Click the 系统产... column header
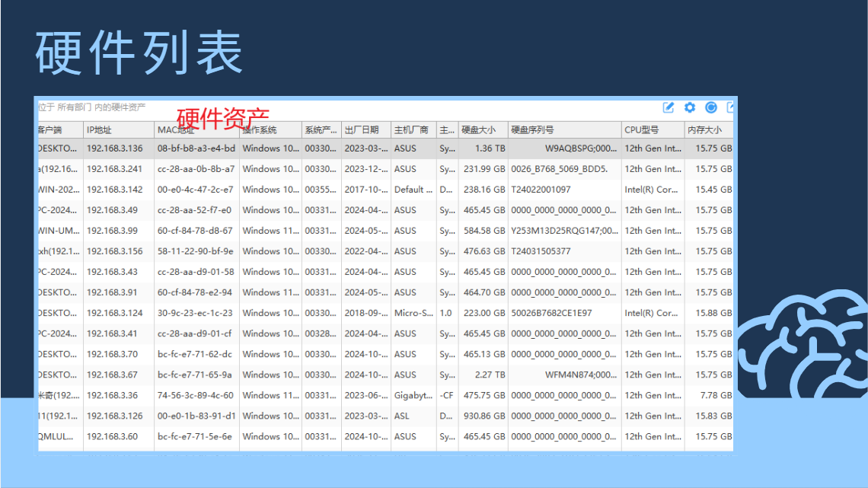868x488 pixels. click(x=321, y=130)
